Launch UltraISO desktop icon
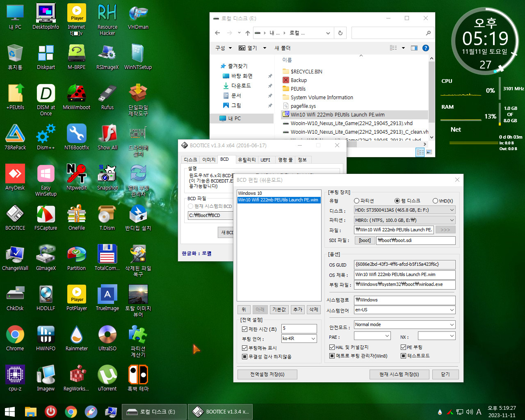 click(x=107, y=339)
